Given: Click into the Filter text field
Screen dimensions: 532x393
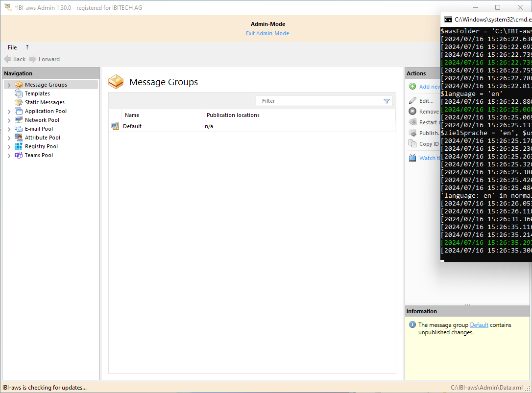Looking at the screenshot, I should tap(318, 101).
